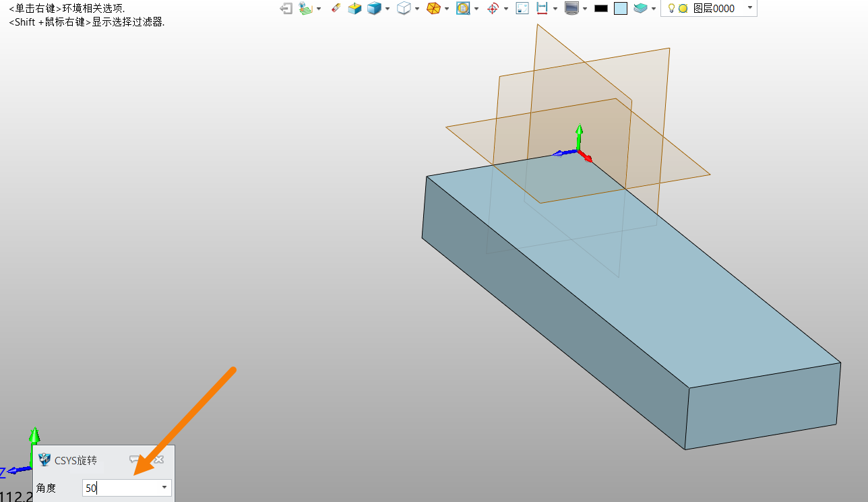Screen dimensions: 868x502
Task: Close the CSYS旋转 dialog
Action: pyautogui.click(x=158, y=460)
